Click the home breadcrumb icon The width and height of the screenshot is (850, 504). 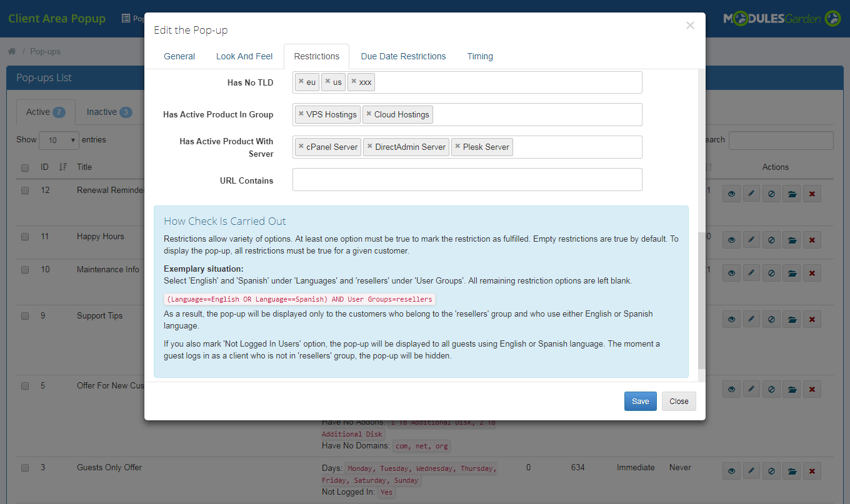coord(11,51)
